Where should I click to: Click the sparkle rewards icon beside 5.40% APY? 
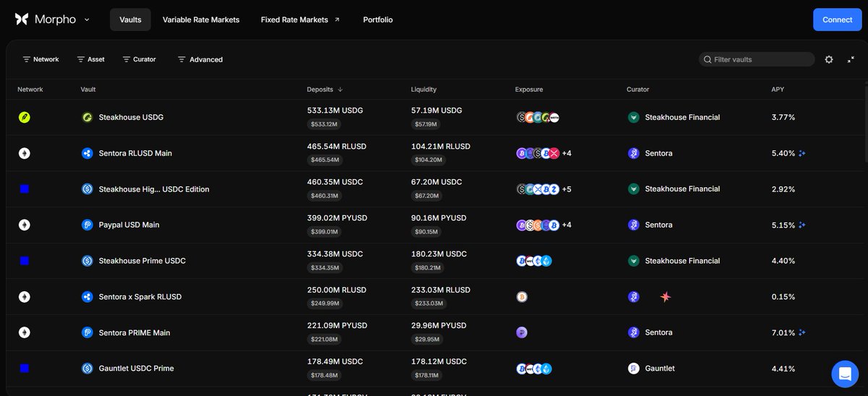802,153
